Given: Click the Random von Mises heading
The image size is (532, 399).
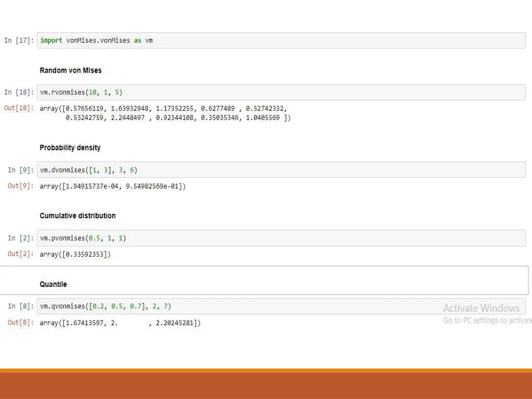Looking at the screenshot, I should click(x=71, y=71).
